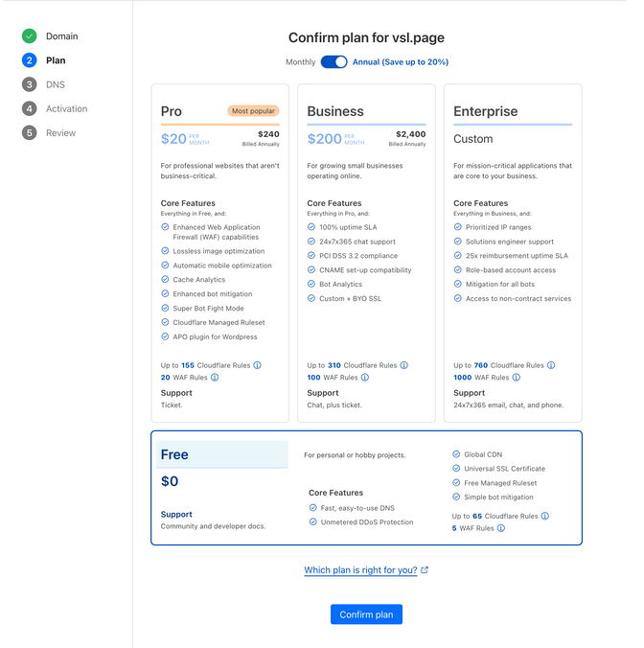Open the Activation step in sidebar

coord(66,108)
